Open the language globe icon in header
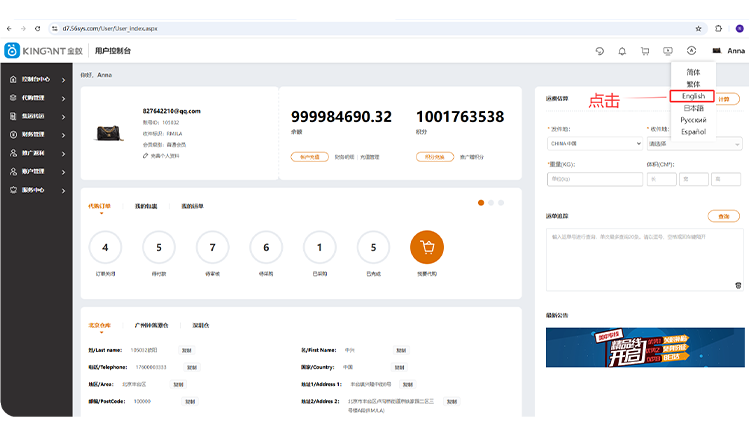 tap(691, 51)
